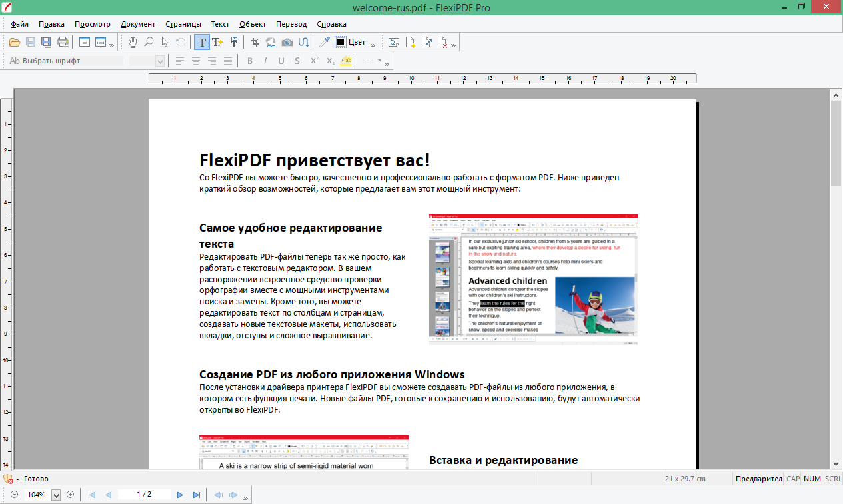Toggle Bold formatting
Viewport: 843px width, 504px height.
coord(250,61)
